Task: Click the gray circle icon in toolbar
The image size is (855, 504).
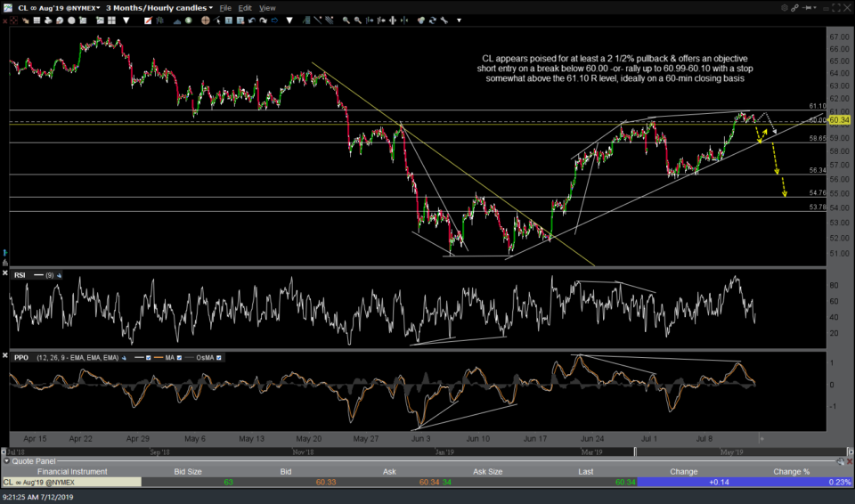Action: tap(71, 20)
